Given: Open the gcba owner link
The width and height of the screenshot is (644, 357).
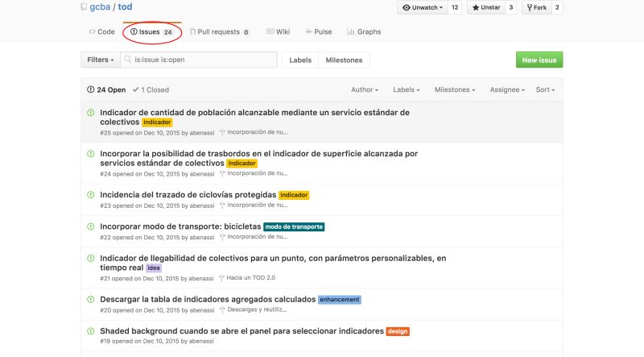Looking at the screenshot, I should [100, 6].
